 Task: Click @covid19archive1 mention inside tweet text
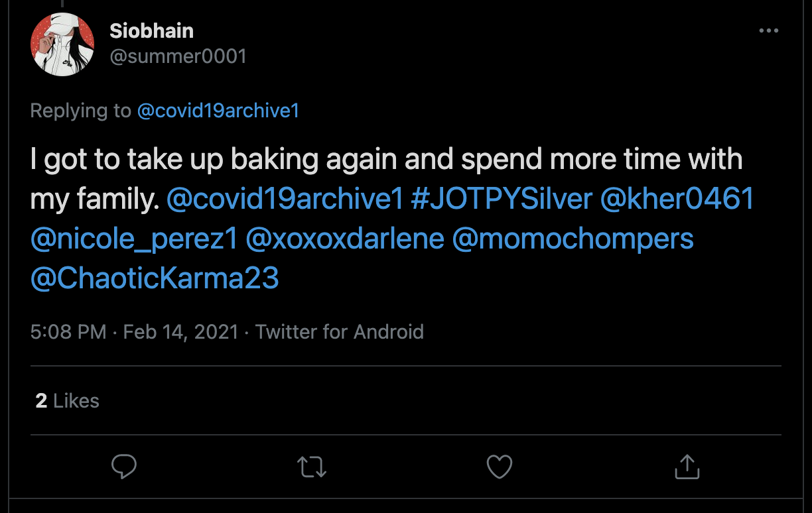(285, 199)
